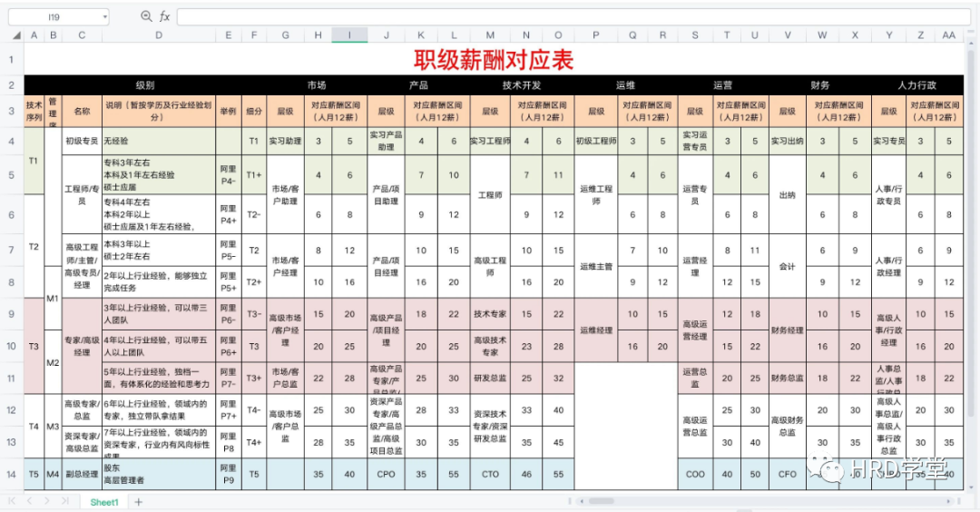Select the 技术专家 cell

click(490, 314)
